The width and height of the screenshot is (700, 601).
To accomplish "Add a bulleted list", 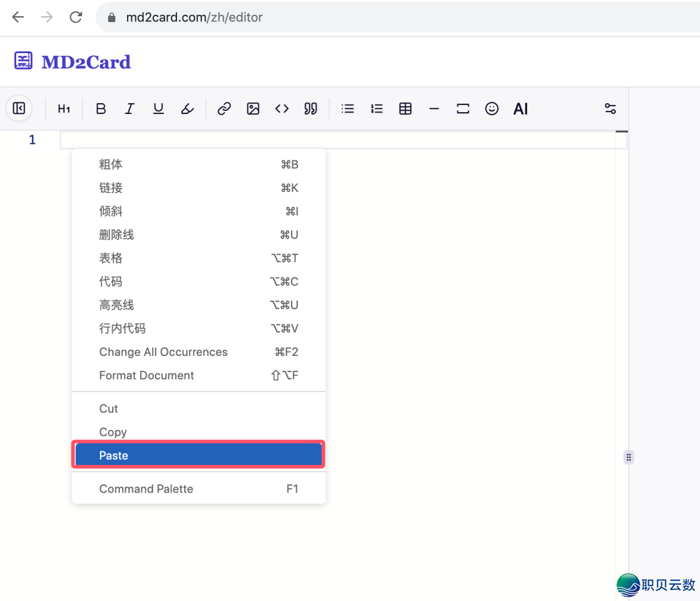I will click(x=348, y=108).
